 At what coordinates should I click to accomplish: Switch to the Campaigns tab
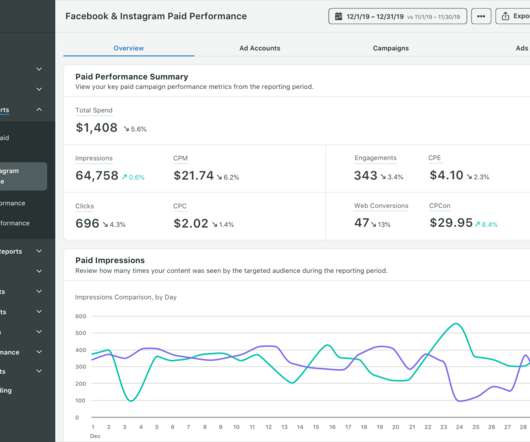(x=391, y=48)
